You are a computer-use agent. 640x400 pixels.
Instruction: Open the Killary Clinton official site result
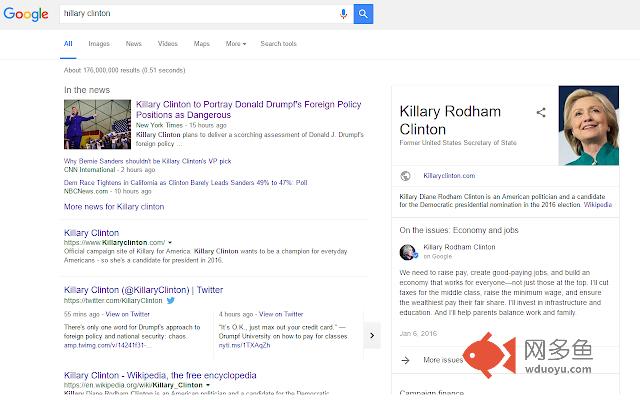(91, 233)
